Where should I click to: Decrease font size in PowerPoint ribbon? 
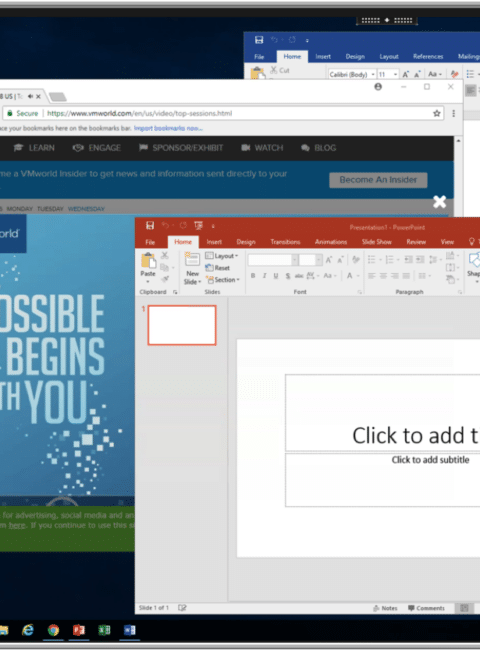pyautogui.click(x=340, y=260)
